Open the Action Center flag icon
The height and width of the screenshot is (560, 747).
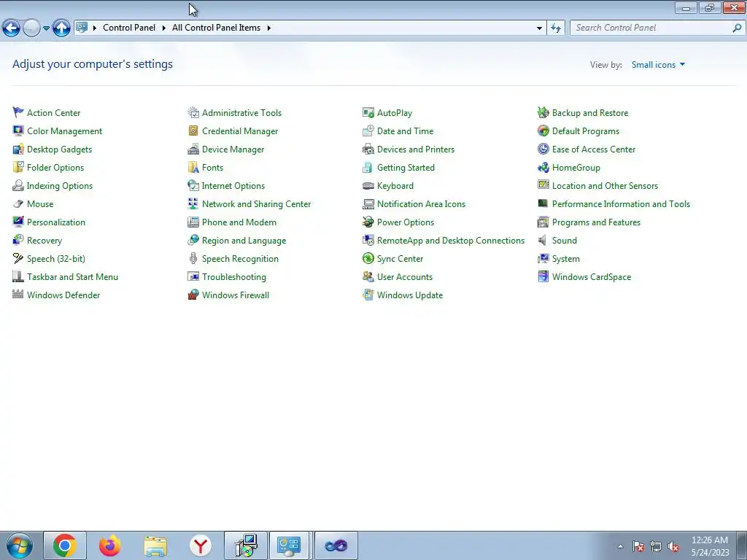(18, 113)
